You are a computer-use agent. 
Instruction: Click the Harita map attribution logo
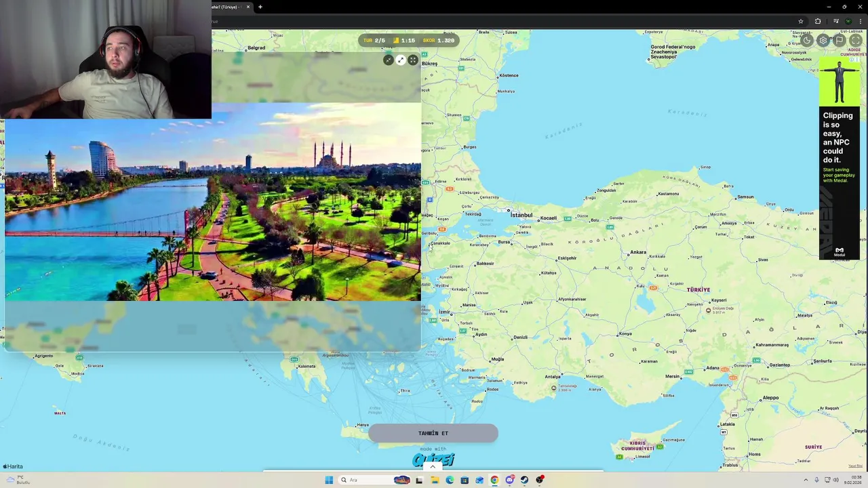[x=13, y=466]
